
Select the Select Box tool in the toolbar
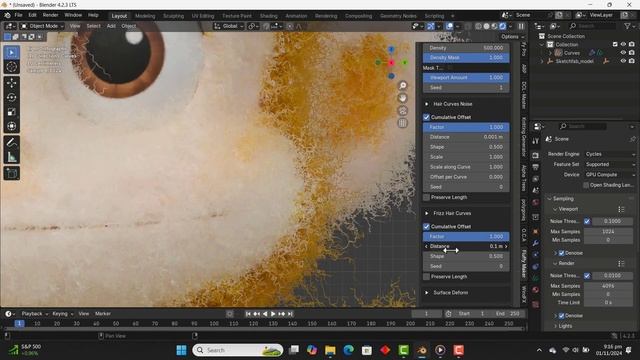(11, 53)
